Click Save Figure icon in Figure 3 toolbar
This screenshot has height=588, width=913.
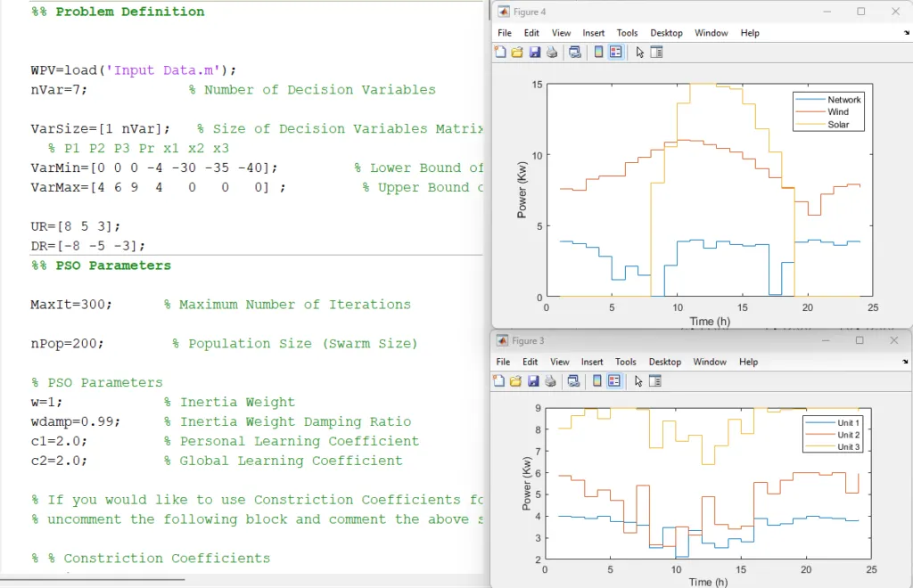point(533,381)
